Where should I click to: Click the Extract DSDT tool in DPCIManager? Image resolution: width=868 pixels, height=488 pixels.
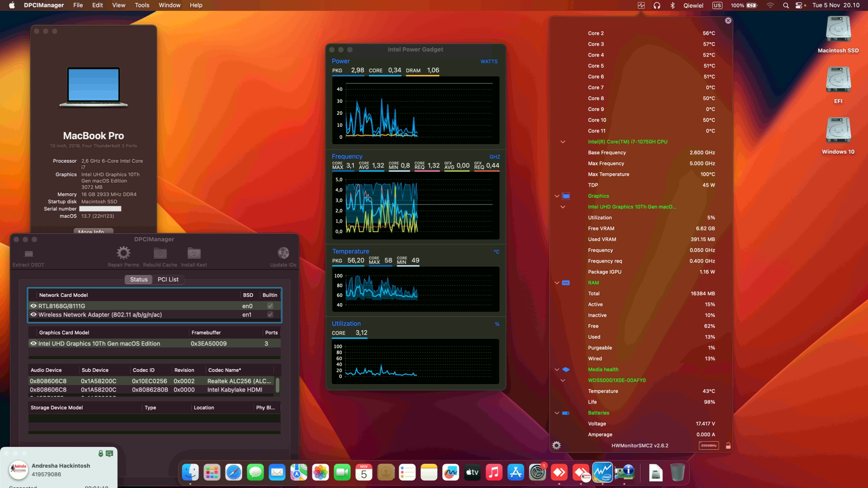pos(28,253)
